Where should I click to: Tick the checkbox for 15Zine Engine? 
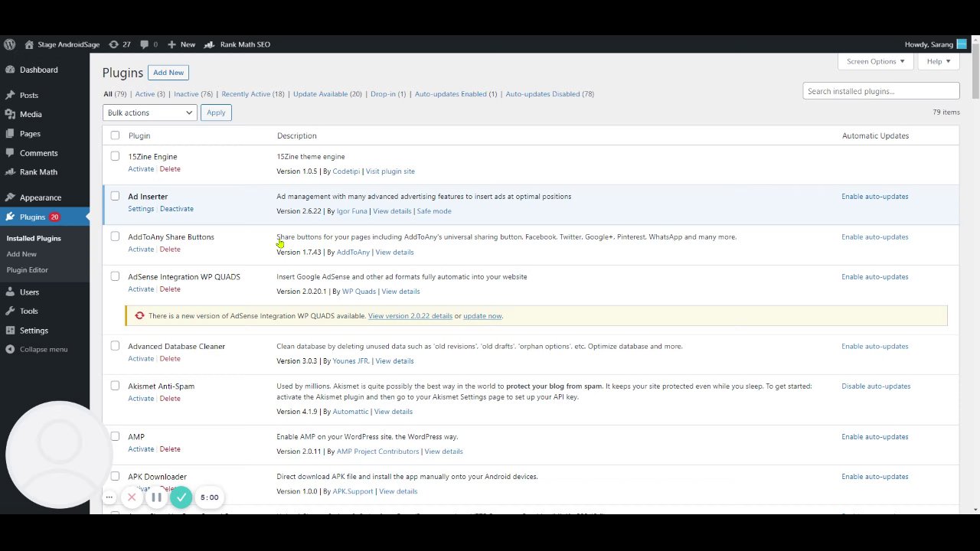115,156
